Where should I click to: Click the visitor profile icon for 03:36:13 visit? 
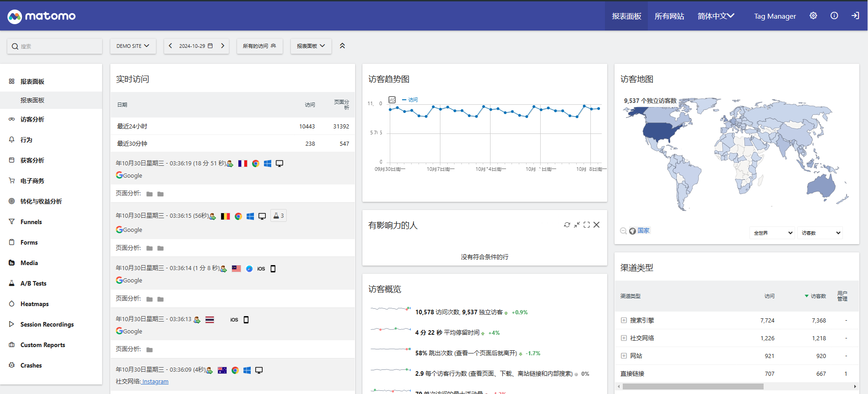197,320
